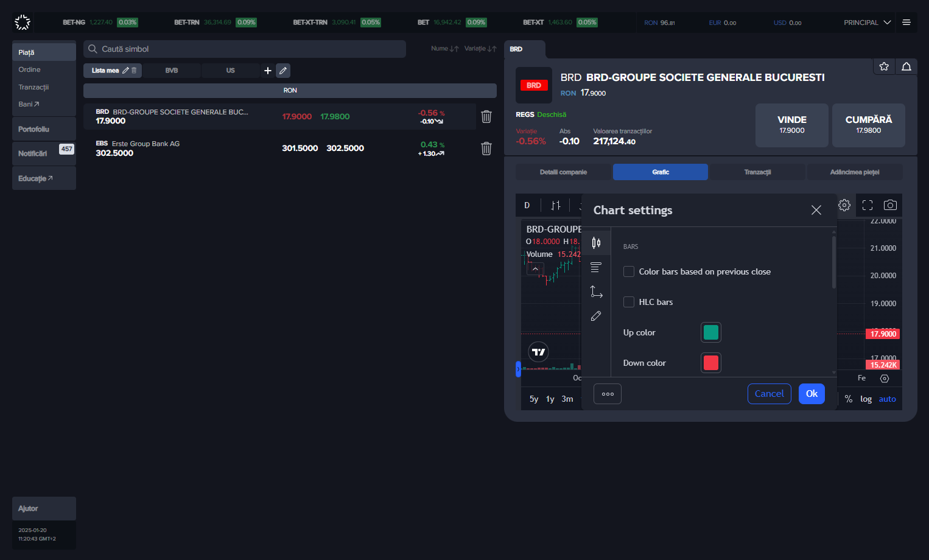Cancel the Chart settings dialog
Viewport: 929px width, 560px height.
769,394
